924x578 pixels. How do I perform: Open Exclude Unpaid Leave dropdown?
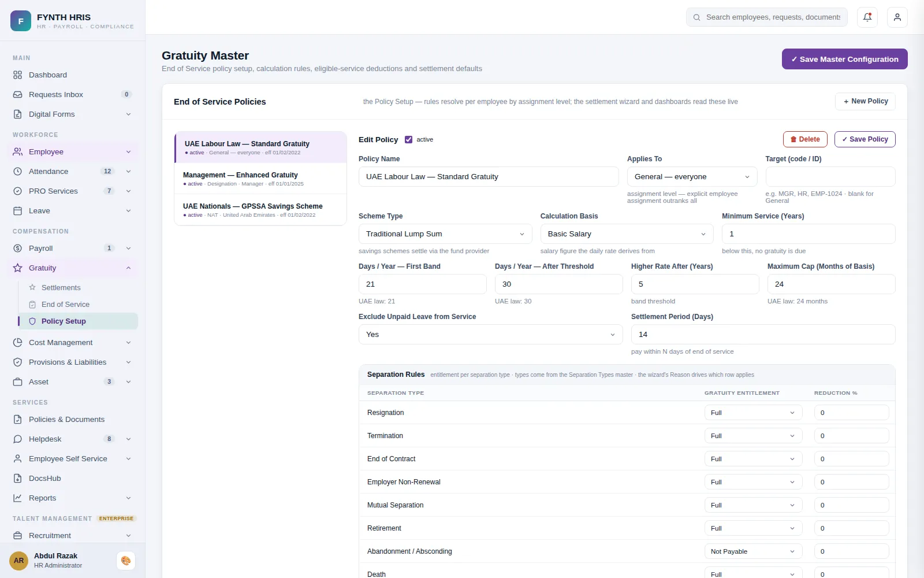[x=491, y=335]
